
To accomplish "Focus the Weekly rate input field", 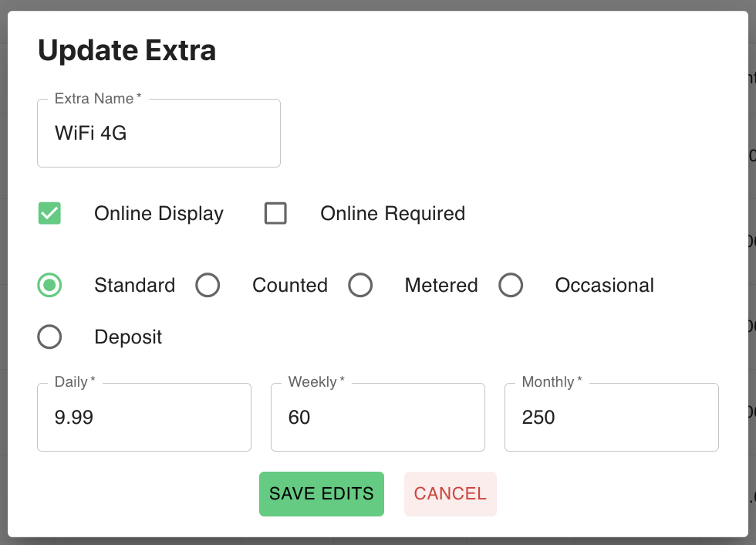I will [378, 418].
